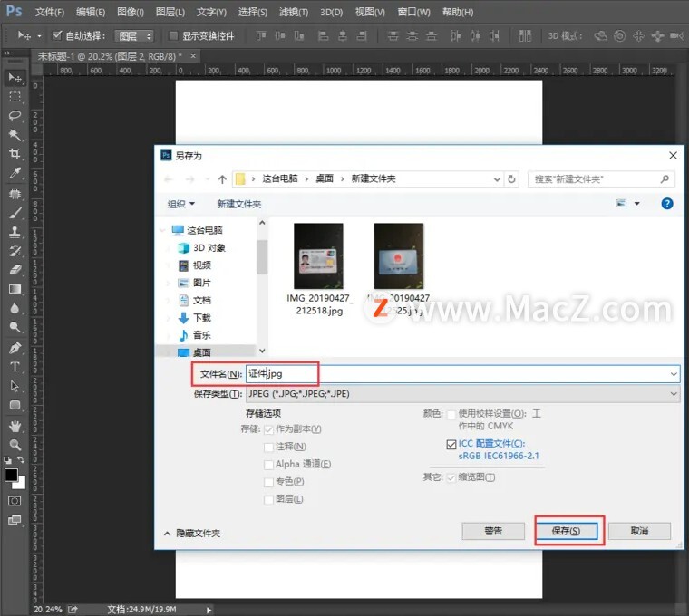689x616 pixels.
Task: Toggle the ICC 配置文件 checkbox
Action: tap(451, 444)
